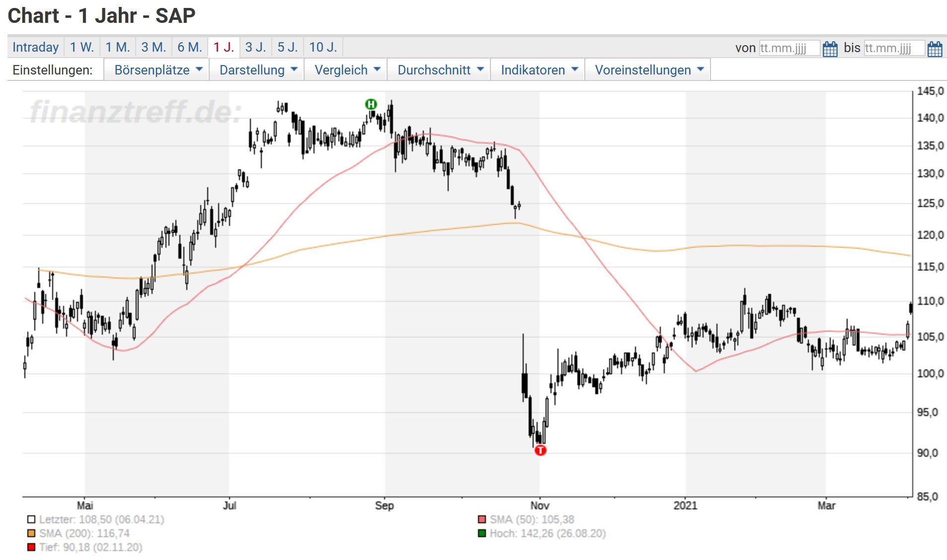The image size is (947, 560).
Task: Expand the Voreinstellungen dropdown
Action: click(x=649, y=70)
